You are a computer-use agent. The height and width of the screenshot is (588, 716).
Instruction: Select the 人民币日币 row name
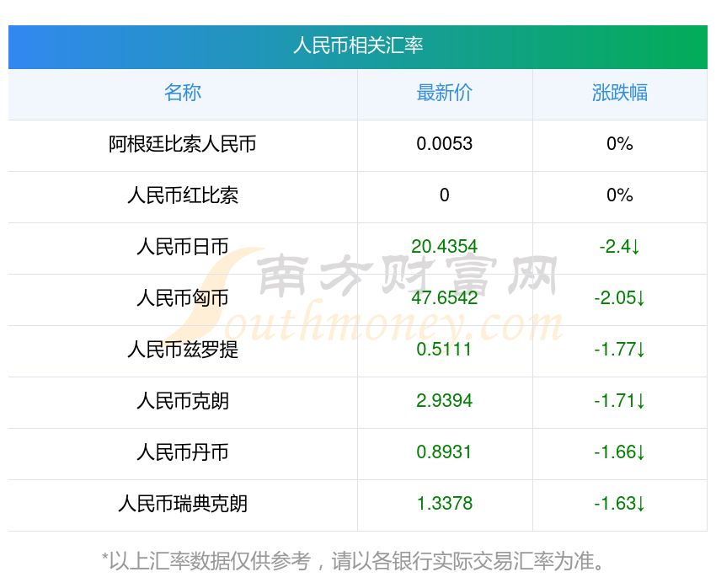(183, 247)
